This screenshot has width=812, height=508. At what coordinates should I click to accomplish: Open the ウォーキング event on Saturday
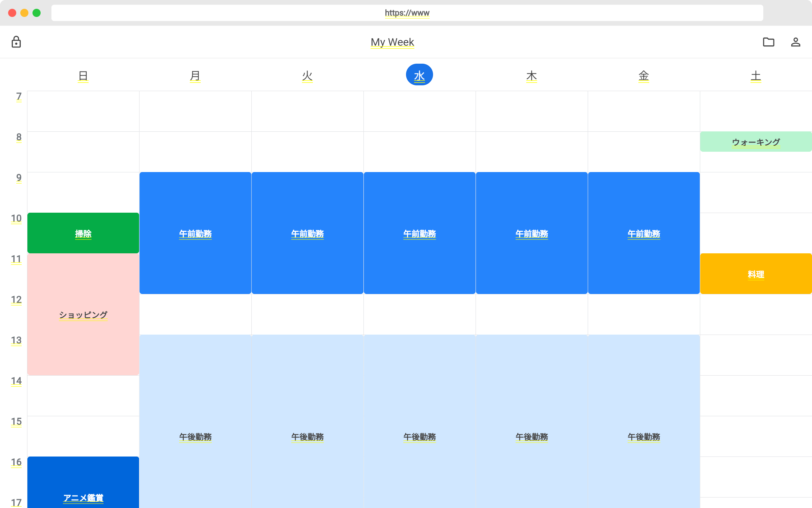755,142
